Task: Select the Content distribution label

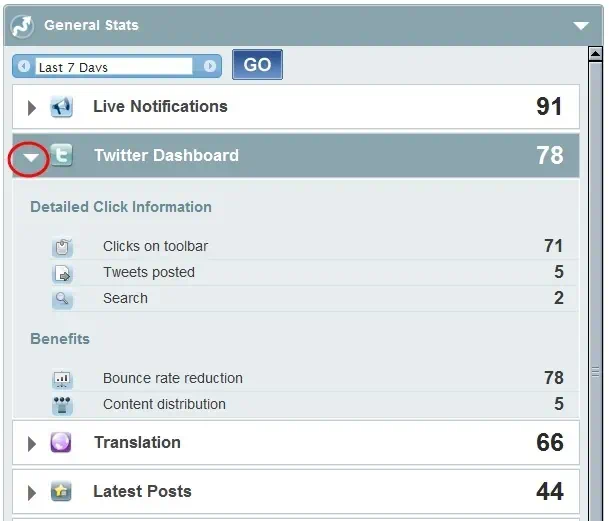Action: pyautogui.click(x=164, y=404)
